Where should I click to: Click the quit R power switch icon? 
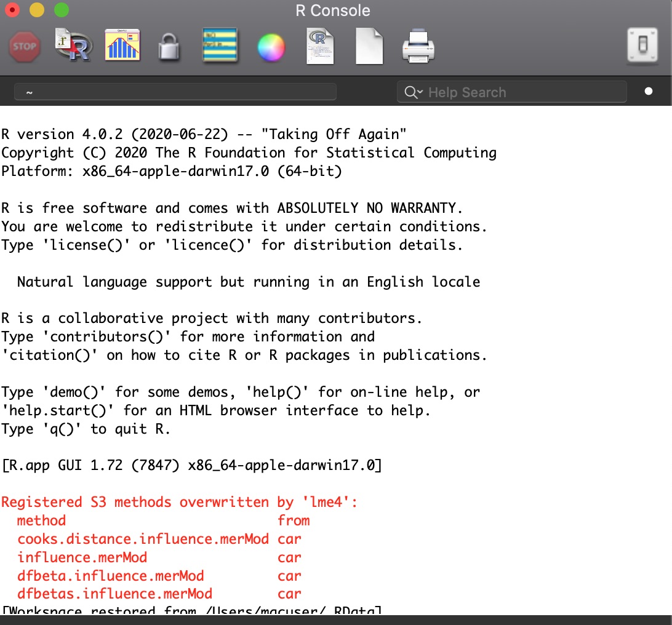[642, 44]
